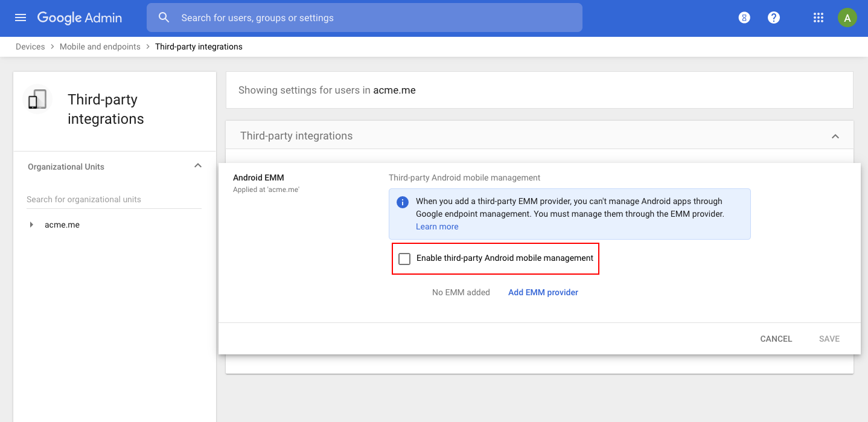Select acme.me in the tree
The width and height of the screenshot is (868, 422).
[x=62, y=225]
